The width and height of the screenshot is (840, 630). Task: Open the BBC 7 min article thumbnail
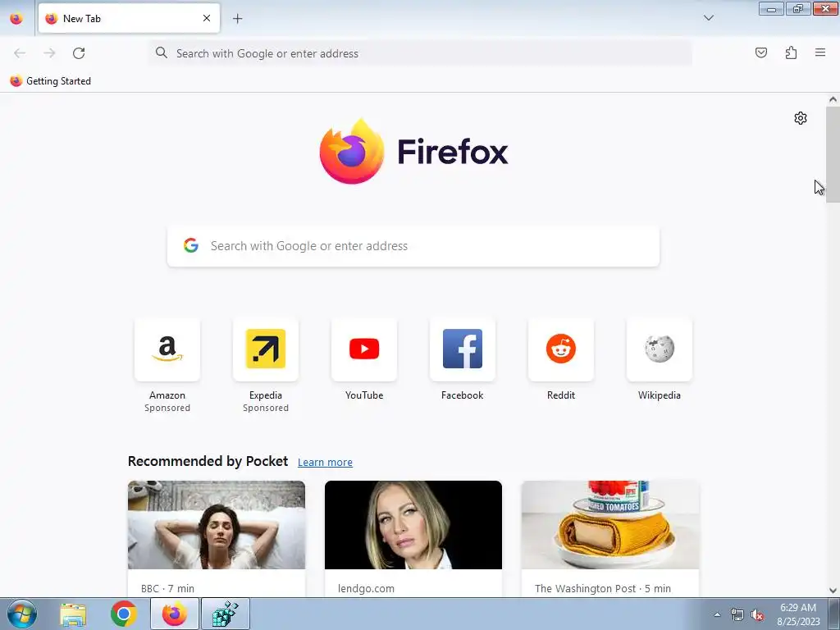217,524
